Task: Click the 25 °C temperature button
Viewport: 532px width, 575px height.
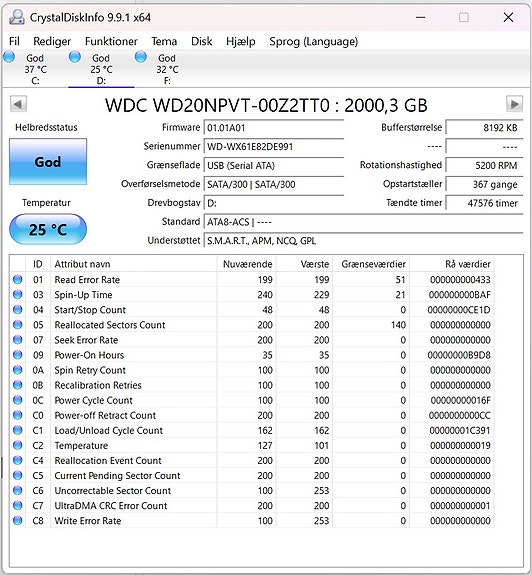Action: coord(48,229)
